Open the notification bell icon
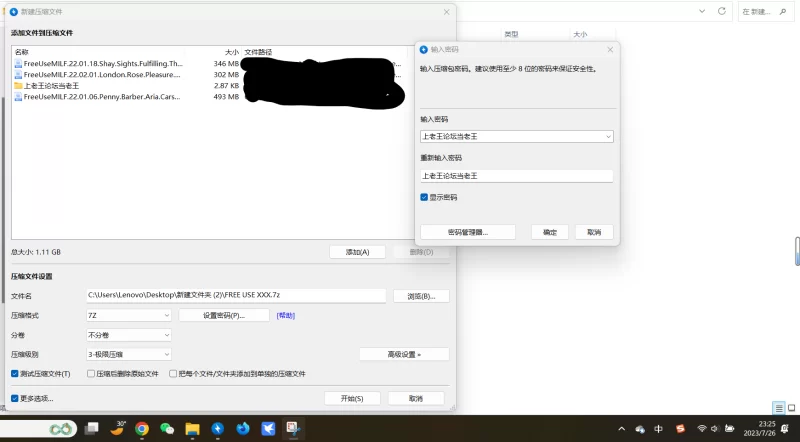 click(x=785, y=429)
